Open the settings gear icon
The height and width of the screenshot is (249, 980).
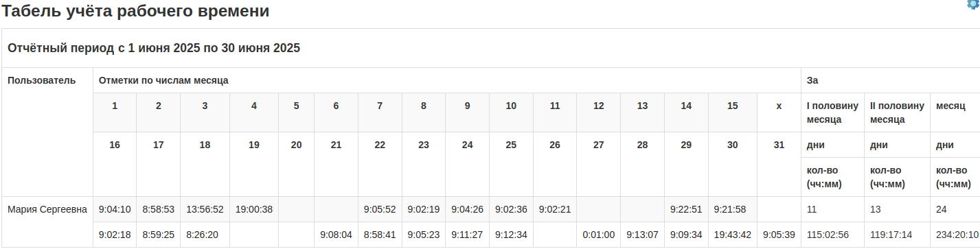click(973, 3)
